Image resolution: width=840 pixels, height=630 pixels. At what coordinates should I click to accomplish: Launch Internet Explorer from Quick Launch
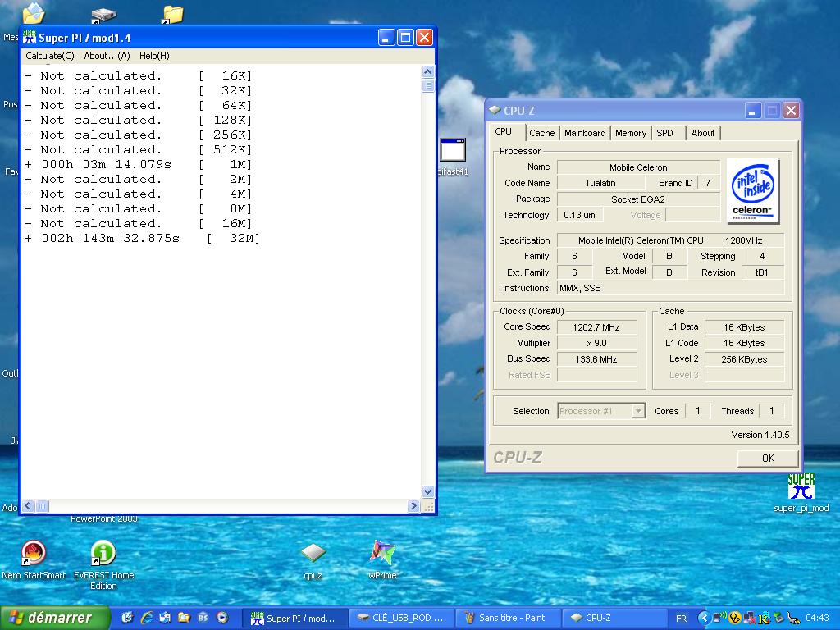pyautogui.click(x=147, y=618)
